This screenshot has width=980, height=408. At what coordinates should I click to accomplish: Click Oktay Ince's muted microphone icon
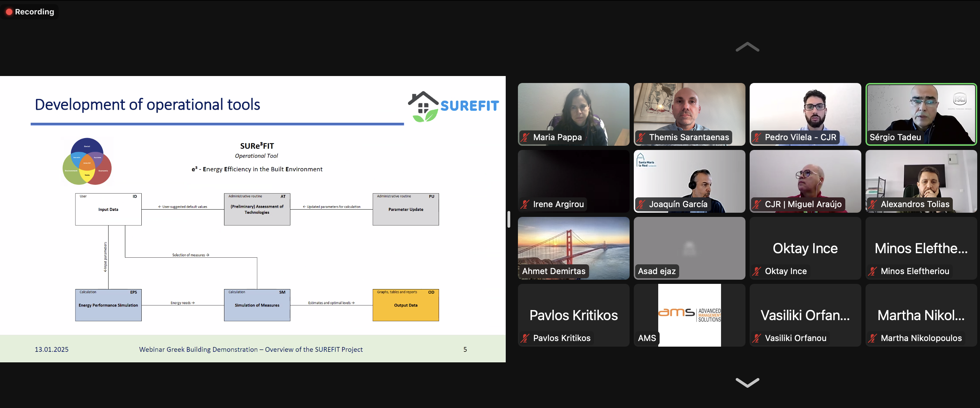757,271
